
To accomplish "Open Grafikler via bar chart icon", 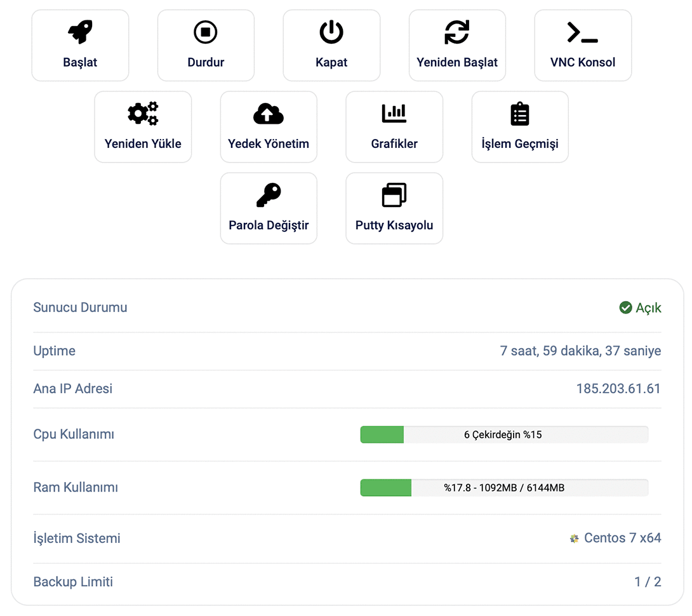I will click(x=394, y=114).
